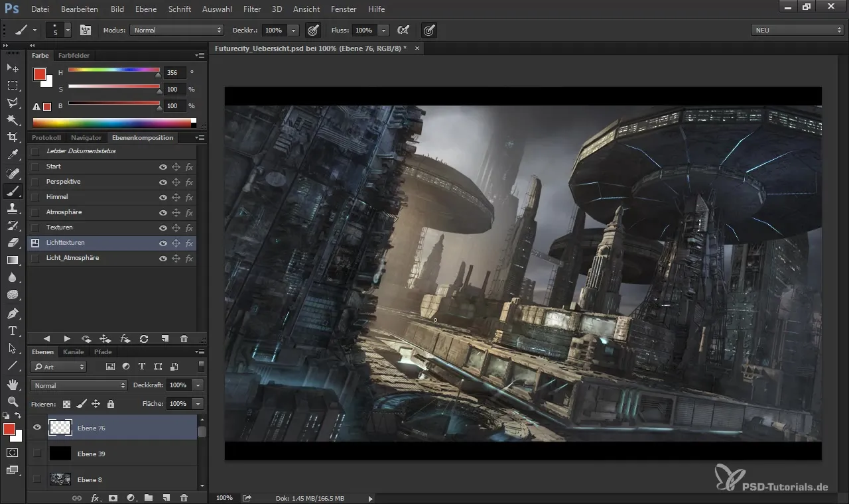Hide layer Ebene 76
Image resolution: width=849 pixels, height=504 pixels.
(x=37, y=428)
